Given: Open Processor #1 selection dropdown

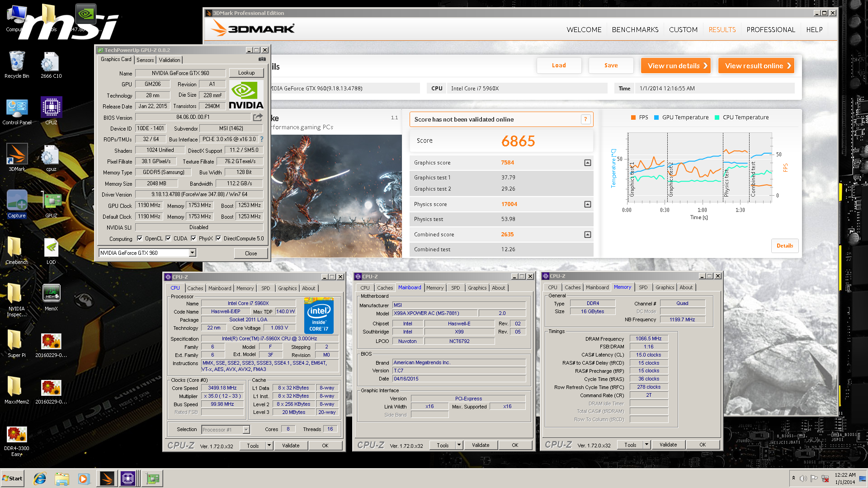Looking at the screenshot, I should pos(246,430).
